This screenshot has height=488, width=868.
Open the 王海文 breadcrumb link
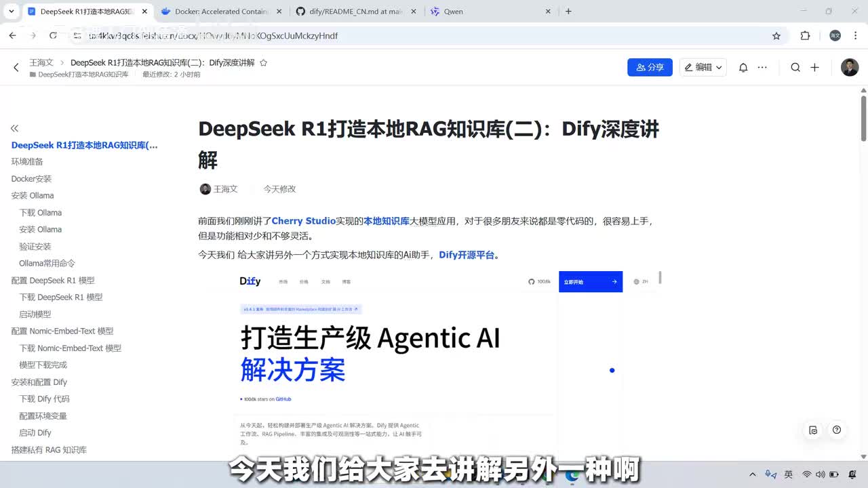41,62
